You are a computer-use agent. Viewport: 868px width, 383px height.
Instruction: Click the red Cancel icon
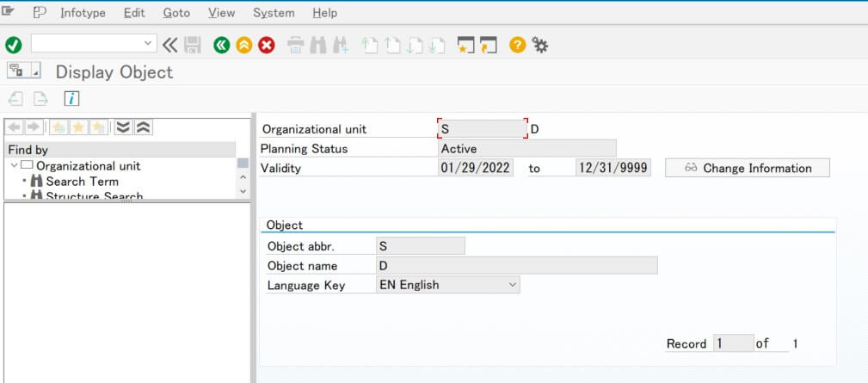click(x=267, y=45)
